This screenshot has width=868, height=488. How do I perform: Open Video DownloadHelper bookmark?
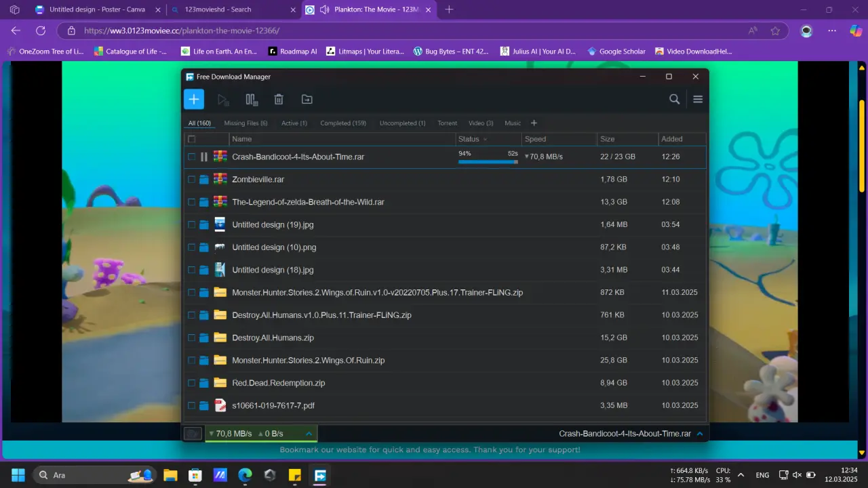(694, 51)
